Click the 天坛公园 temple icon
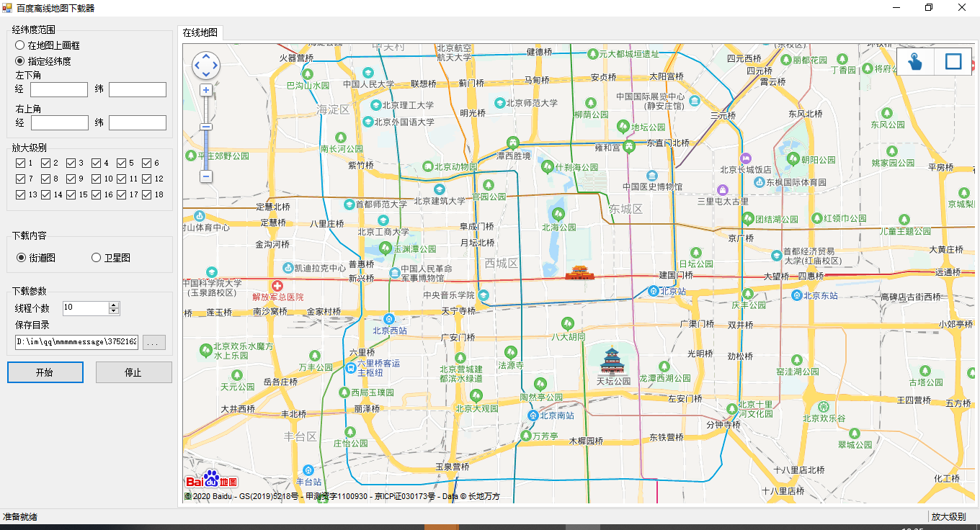The width and height of the screenshot is (980, 530). (612, 359)
